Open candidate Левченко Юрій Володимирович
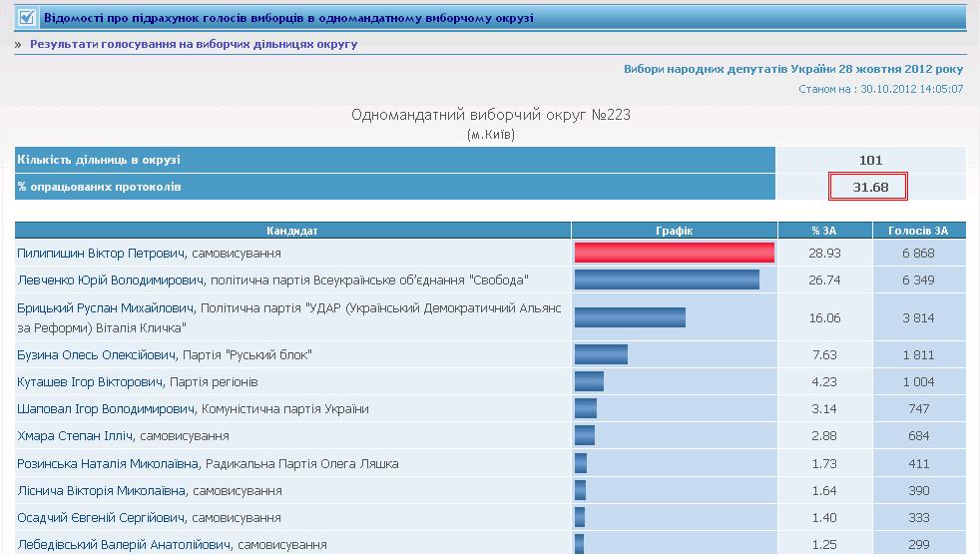This screenshot has height=556, width=980. [x=110, y=280]
